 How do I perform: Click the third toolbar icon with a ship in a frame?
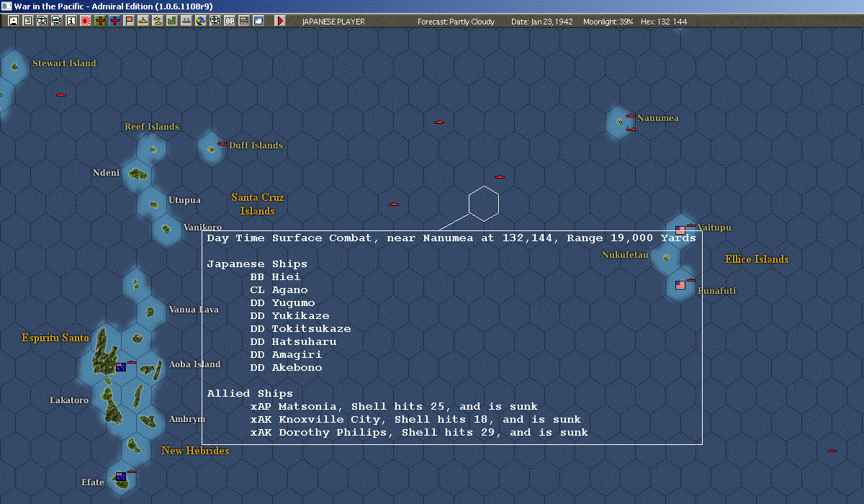click(x=42, y=21)
